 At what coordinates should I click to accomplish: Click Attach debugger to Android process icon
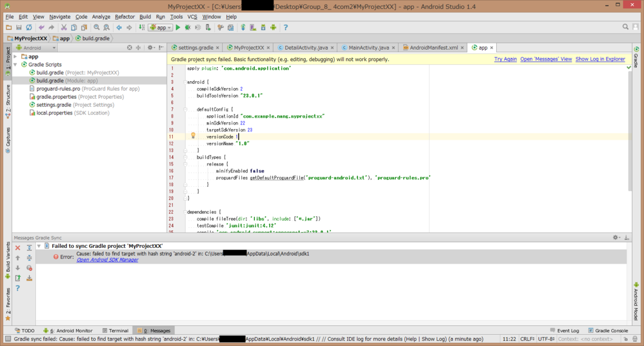[208, 28]
